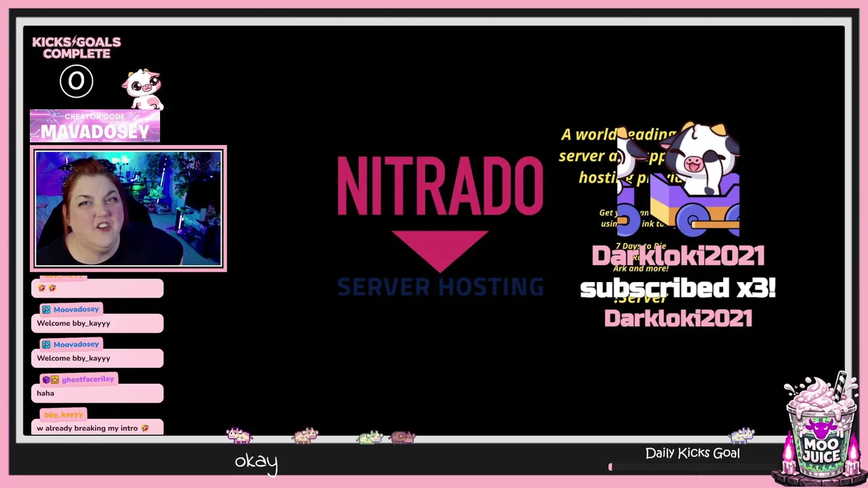Click the ghostfaceriley username in chat
Viewport: 868px width, 488px height.
tap(87, 380)
